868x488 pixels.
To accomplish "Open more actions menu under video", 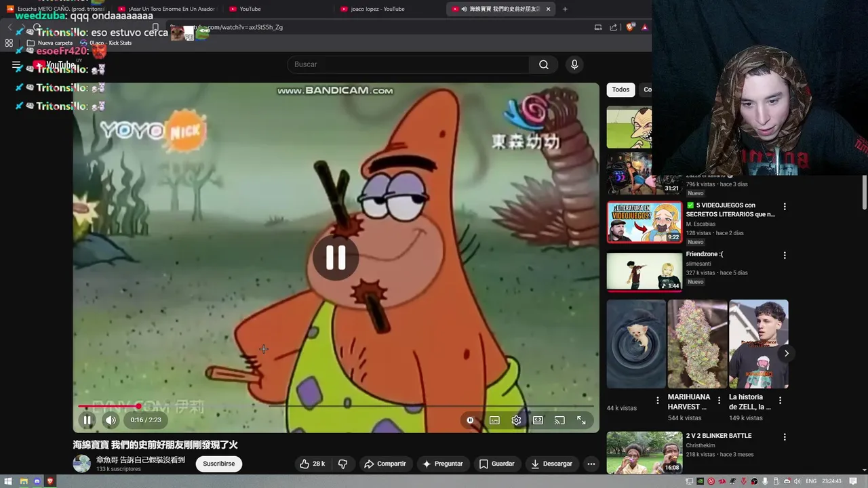I will [x=591, y=464].
